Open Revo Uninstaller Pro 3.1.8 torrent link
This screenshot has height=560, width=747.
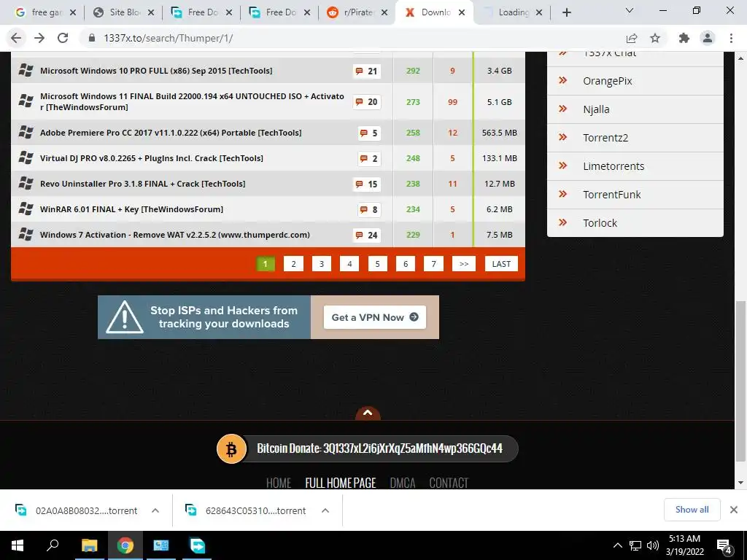pyautogui.click(x=142, y=184)
